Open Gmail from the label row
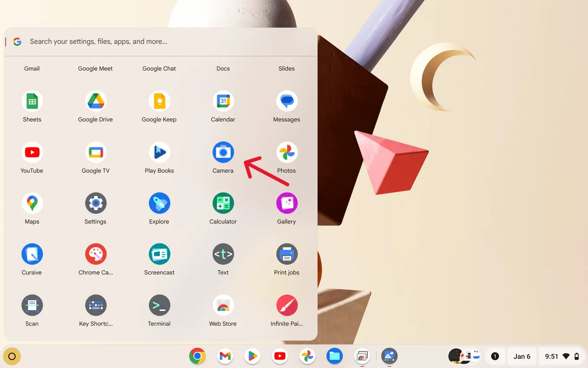This screenshot has width=588, height=368. [32, 69]
